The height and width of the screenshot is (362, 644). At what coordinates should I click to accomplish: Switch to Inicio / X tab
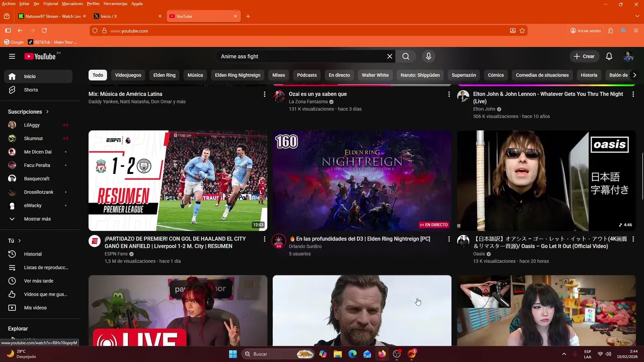click(x=127, y=16)
